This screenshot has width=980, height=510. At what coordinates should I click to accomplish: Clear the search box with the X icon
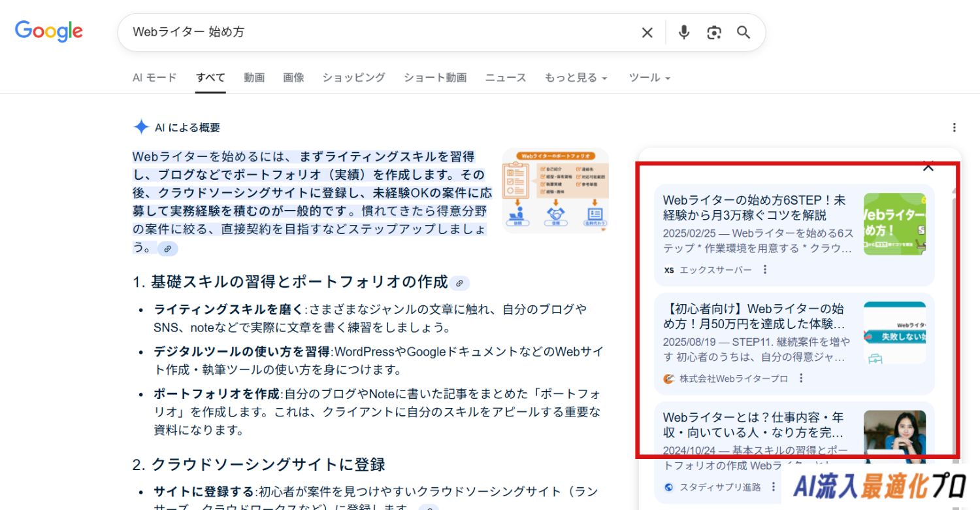647,33
